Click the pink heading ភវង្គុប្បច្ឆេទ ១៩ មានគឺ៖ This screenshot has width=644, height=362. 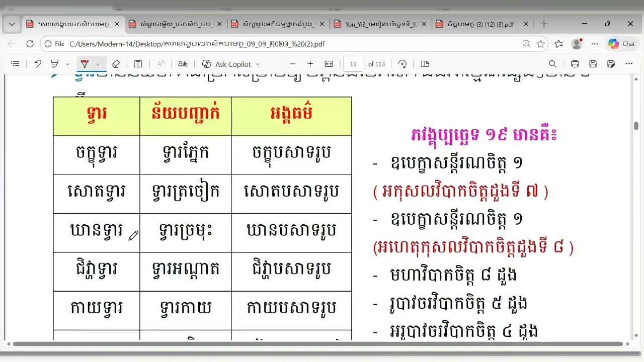click(x=484, y=135)
